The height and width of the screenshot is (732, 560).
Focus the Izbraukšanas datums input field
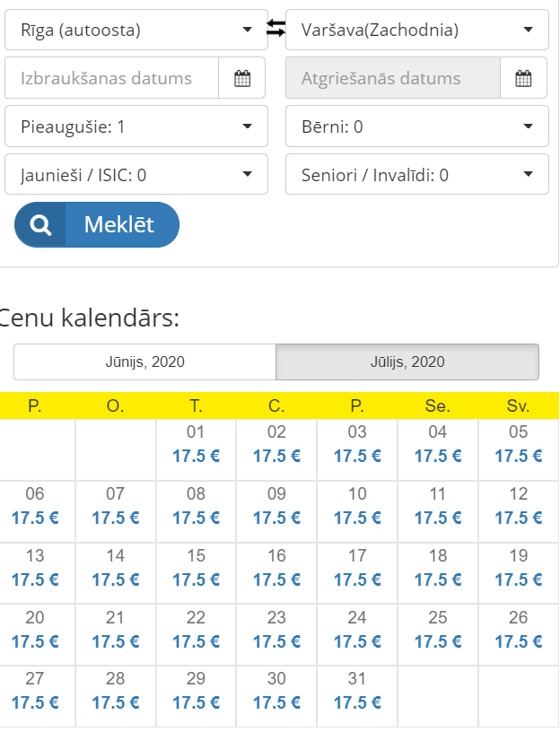tap(111, 78)
